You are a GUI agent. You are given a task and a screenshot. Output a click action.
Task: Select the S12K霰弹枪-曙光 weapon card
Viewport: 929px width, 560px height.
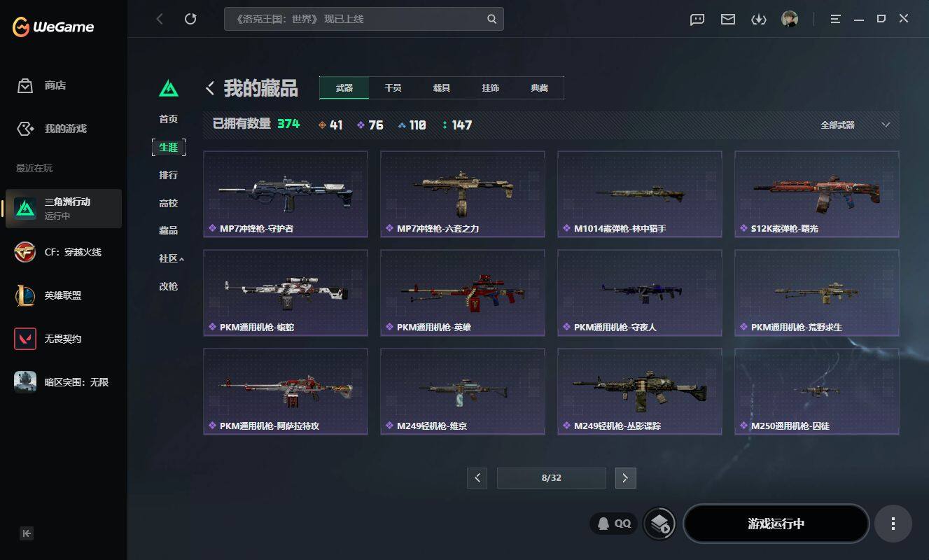pos(816,194)
